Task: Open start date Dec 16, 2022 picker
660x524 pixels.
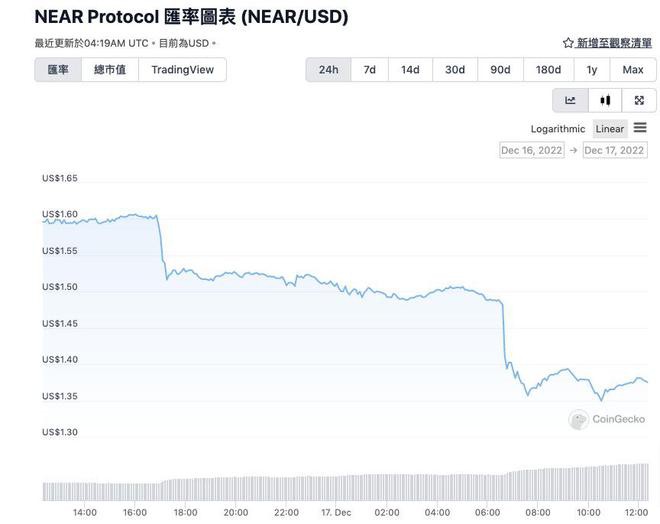Action: (532, 150)
